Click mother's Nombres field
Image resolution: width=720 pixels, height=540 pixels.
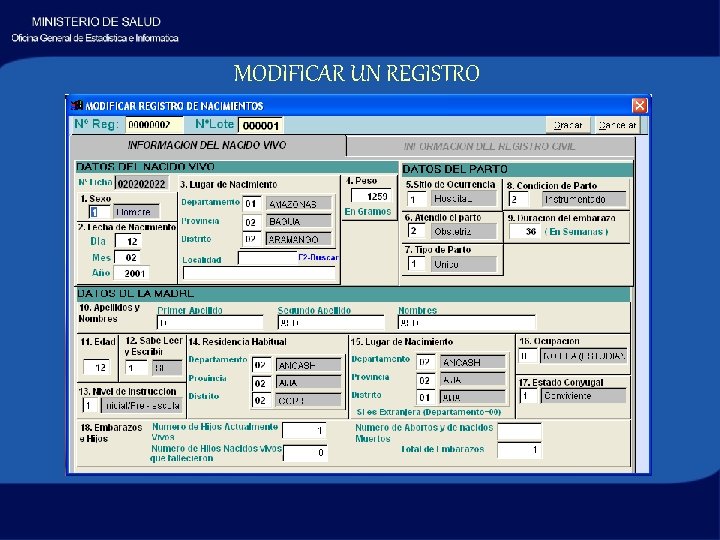tap(467, 322)
